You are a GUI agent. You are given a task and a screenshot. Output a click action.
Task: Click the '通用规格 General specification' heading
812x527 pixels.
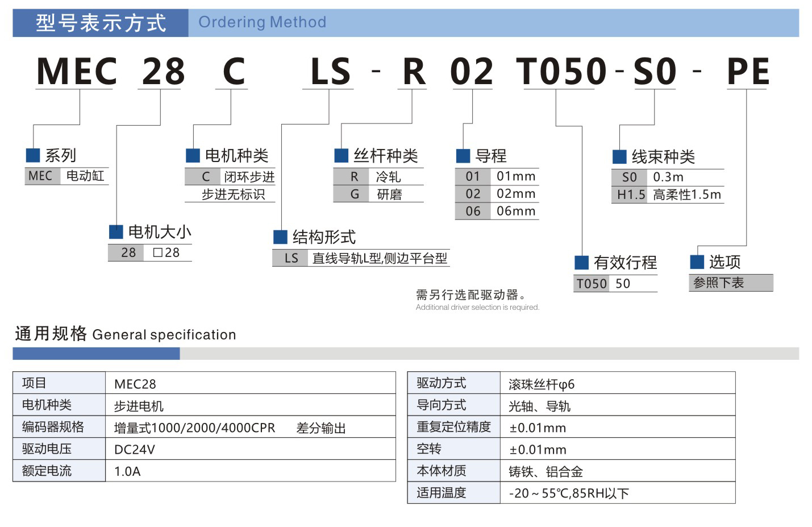click(126, 334)
